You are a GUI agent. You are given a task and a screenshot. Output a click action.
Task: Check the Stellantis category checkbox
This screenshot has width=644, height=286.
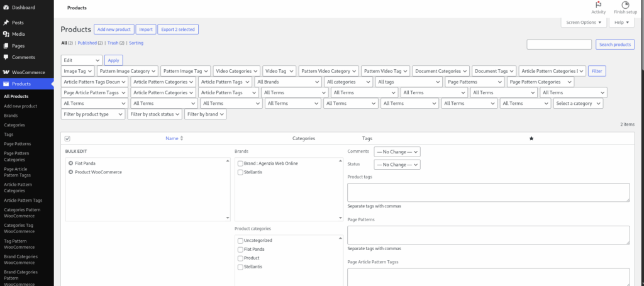coord(240,267)
